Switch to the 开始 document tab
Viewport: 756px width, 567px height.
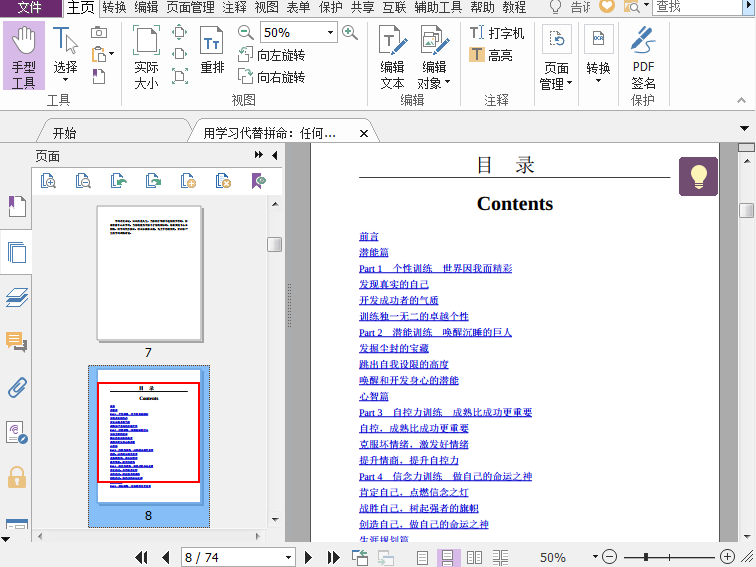tap(64, 133)
